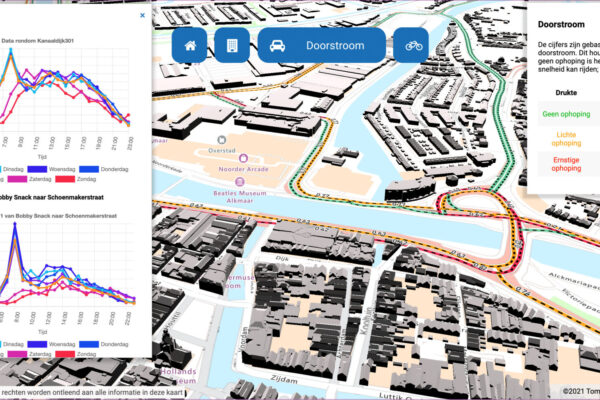Switch to the bicycle traffic button

(x=411, y=45)
